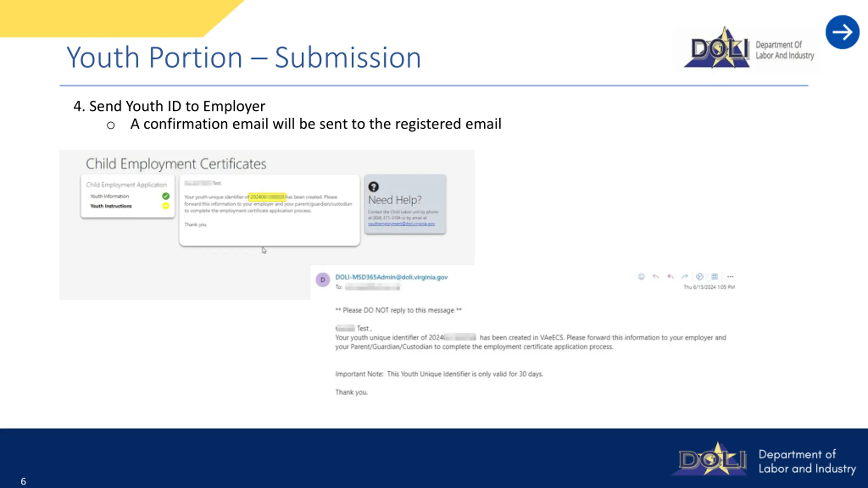This screenshot has width=868, height=488.
Task: Click the Child Employment Application panel title
Action: coord(126,185)
